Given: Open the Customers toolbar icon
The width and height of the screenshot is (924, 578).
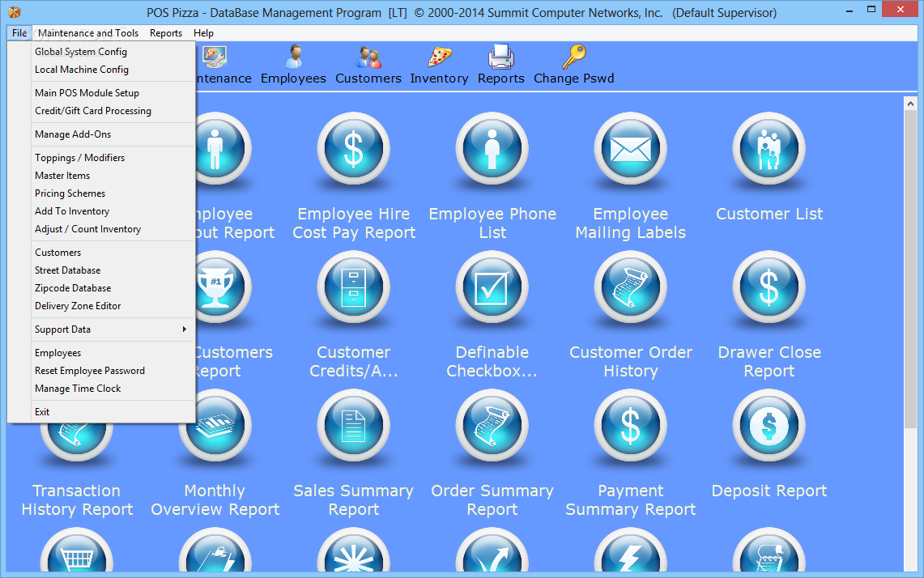Looking at the screenshot, I should click(x=368, y=57).
